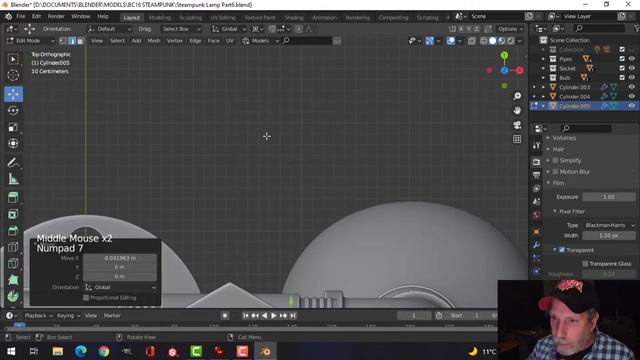
Task: Jump to the timeline end frame
Action: point(293,316)
